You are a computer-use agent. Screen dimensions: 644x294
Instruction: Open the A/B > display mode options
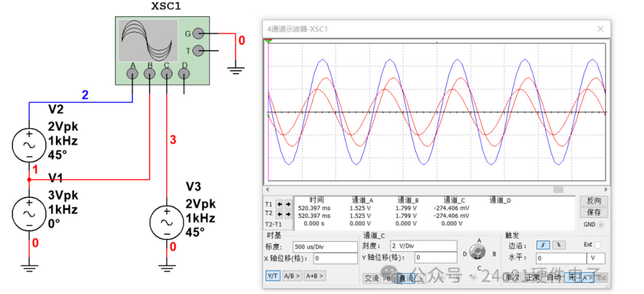coord(292,276)
